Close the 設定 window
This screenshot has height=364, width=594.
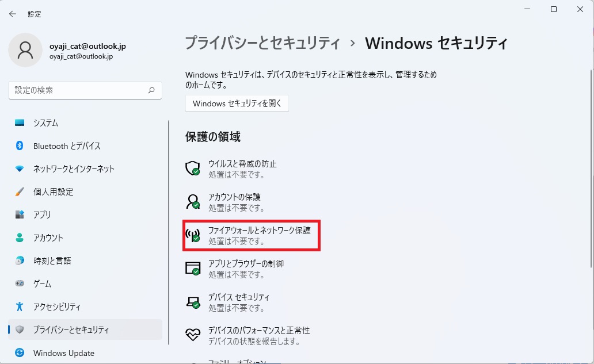point(580,9)
